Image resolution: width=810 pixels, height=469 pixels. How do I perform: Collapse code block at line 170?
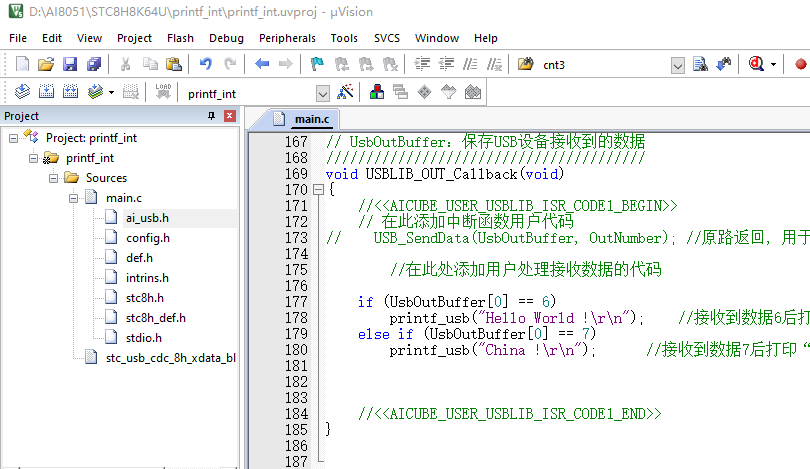click(x=319, y=190)
